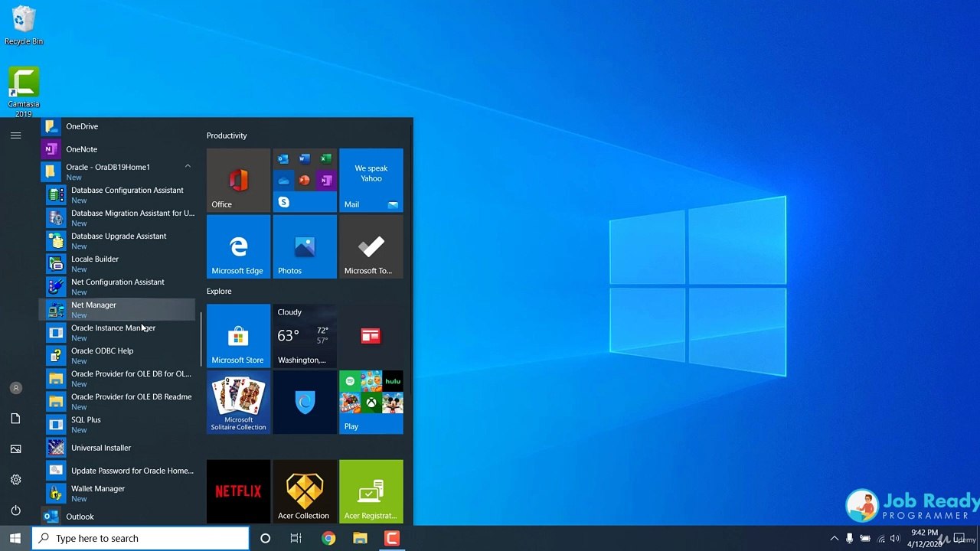Open the Microsoft To Do tile
Image resolution: width=980 pixels, height=551 pixels.
pos(371,246)
